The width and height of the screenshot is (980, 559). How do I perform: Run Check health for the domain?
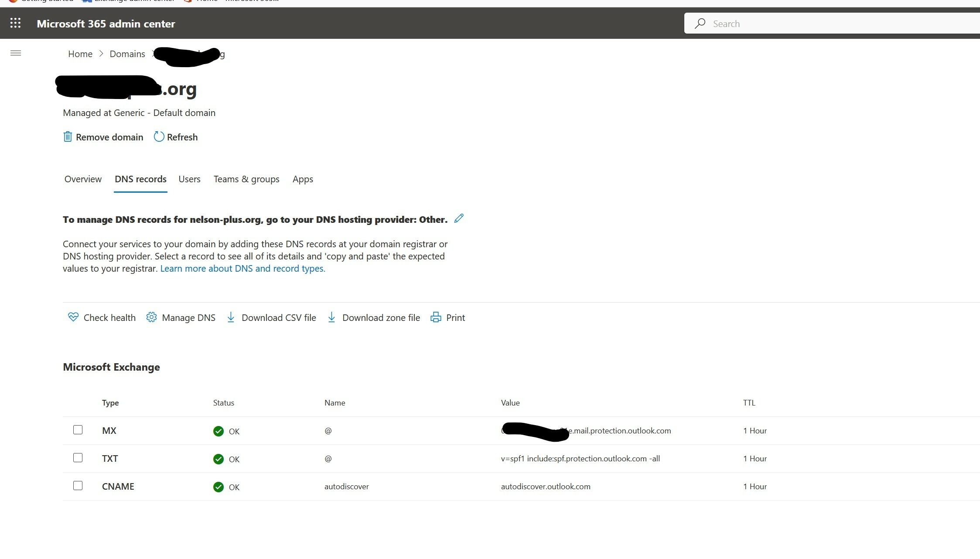[101, 317]
